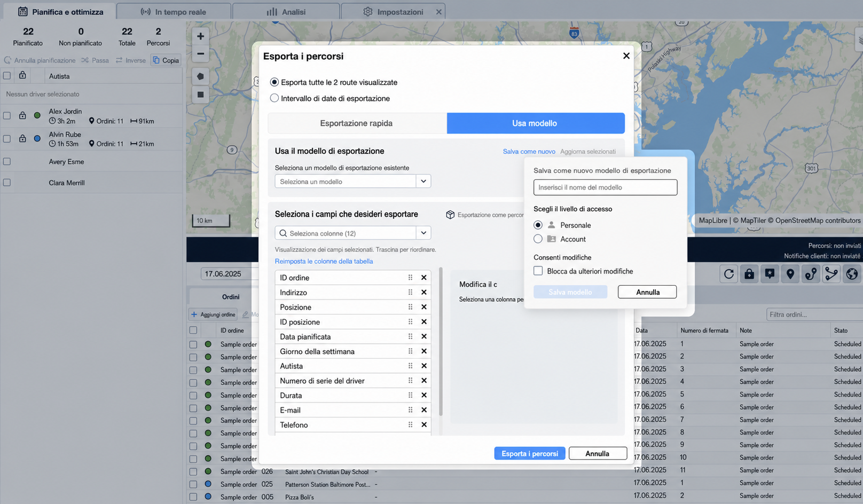Click the column list vertical scrollbar

coord(441,342)
